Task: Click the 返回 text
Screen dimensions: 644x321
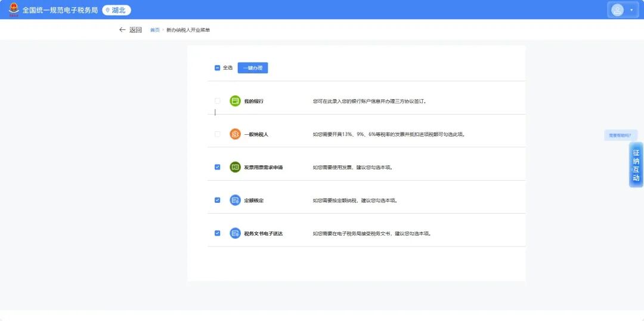Action: pos(135,30)
